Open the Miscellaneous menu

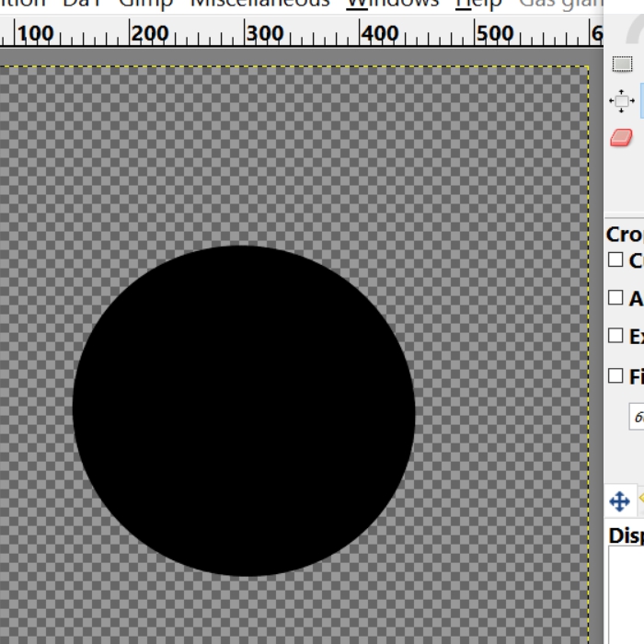click(x=260, y=4)
